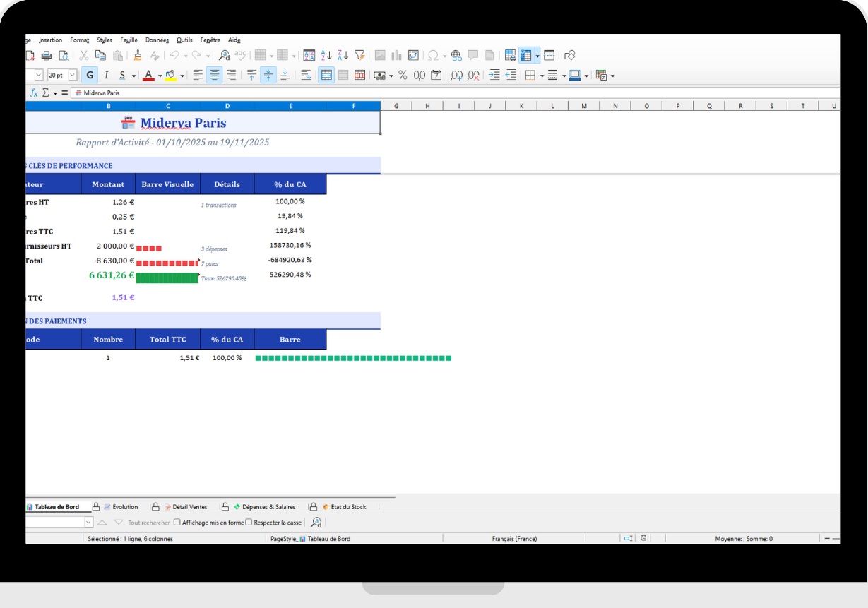Click the Clone Formatting paintbrush icon
This screenshot has height=608, width=868.
click(x=138, y=55)
